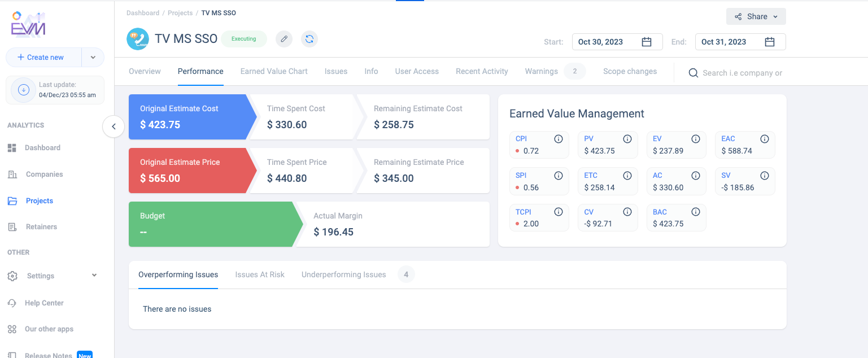
Task: Select the Performance tab
Action: (x=200, y=71)
